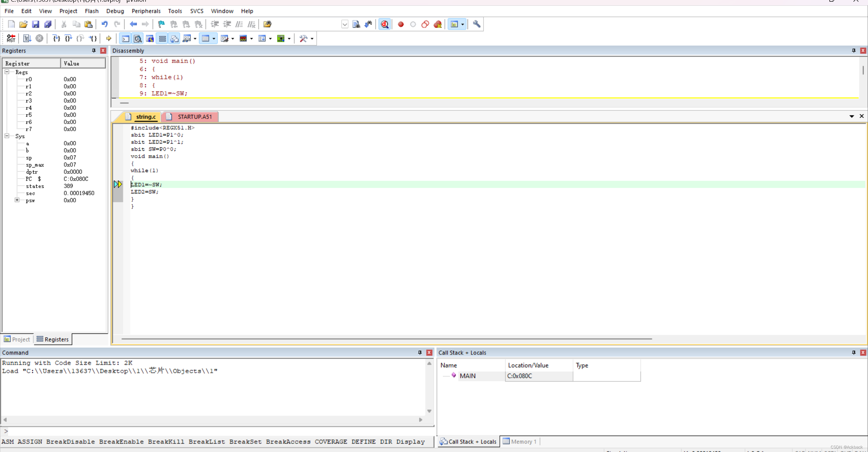Open the Memory Windows dropdown arrow
868x452 pixels.
pyautogui.click(x=214, y=38)
